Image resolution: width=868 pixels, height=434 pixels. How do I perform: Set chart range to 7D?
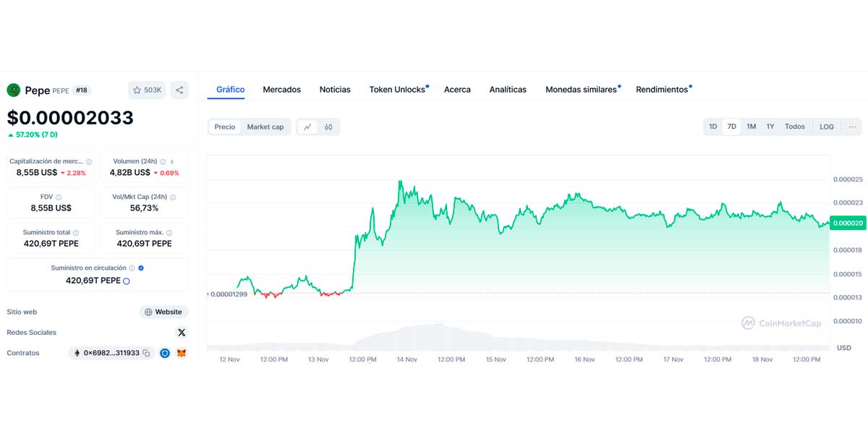click(x=731, y=127)
